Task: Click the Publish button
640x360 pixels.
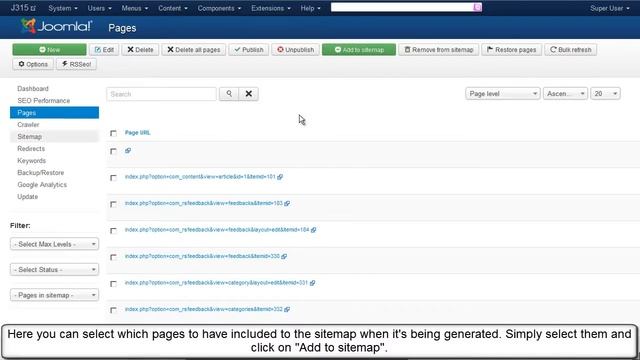Action: point(249,50)
